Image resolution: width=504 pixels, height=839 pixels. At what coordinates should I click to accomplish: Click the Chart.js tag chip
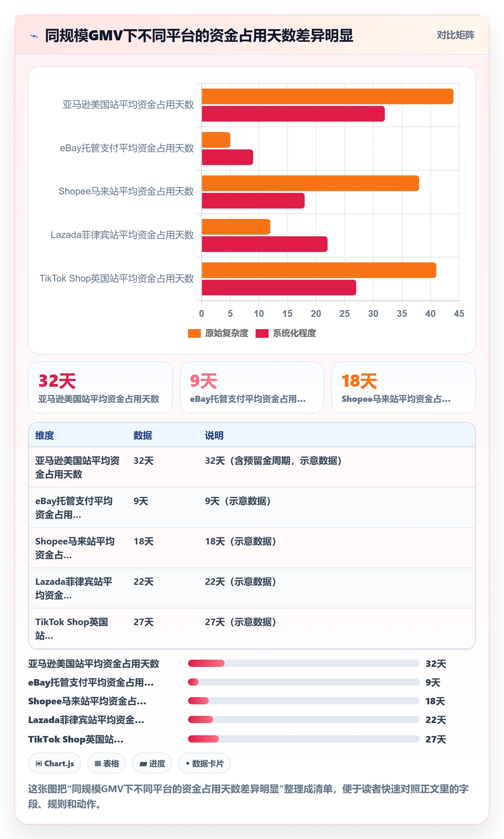(55, 763)
